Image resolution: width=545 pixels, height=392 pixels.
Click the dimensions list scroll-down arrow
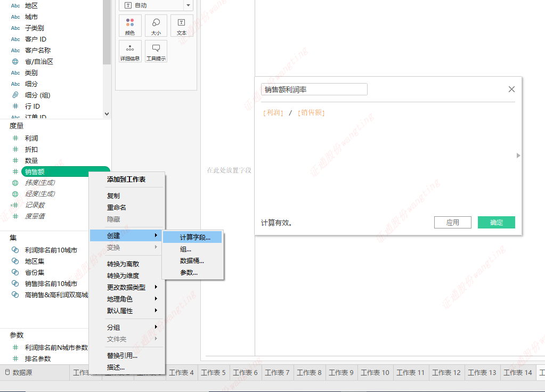coord(107,113)
